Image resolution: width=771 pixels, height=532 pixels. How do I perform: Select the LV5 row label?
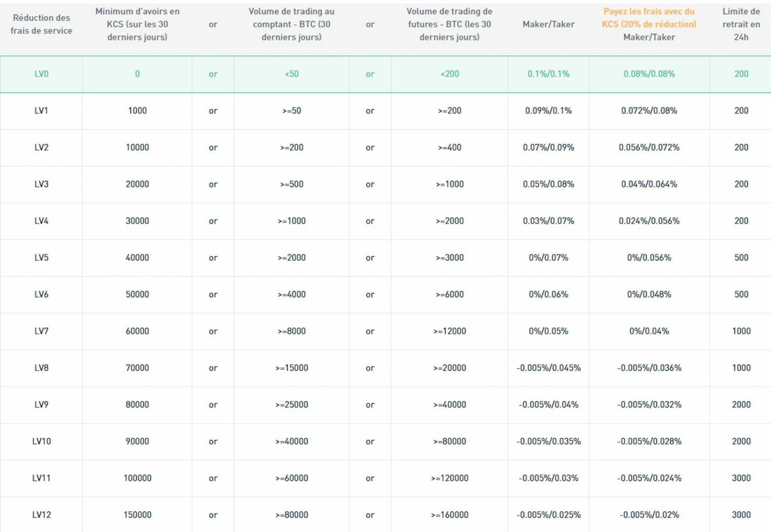pos(41,258)
